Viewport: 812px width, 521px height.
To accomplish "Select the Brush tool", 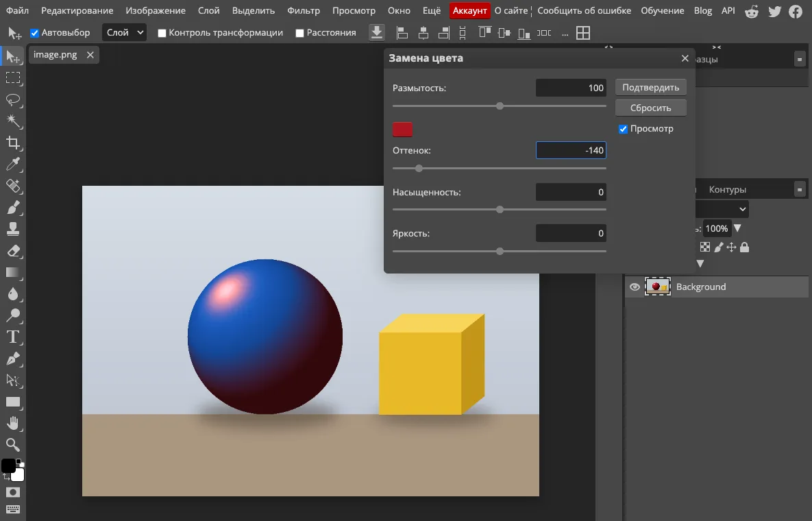I will (13, 208).
